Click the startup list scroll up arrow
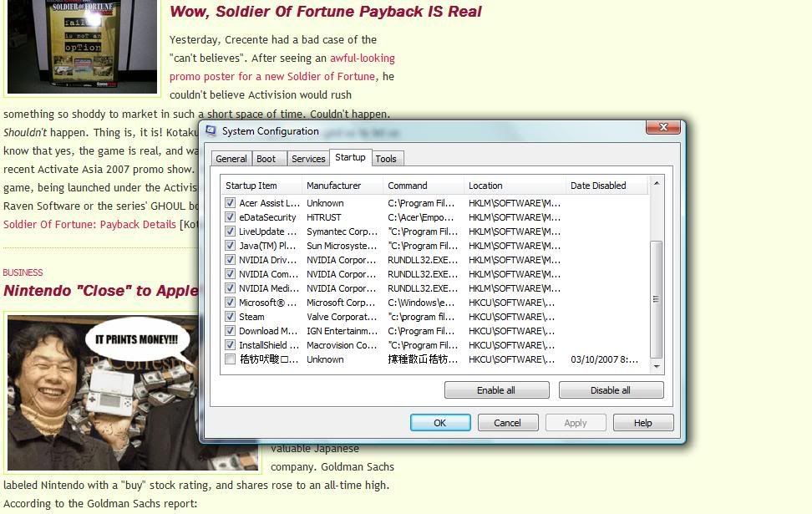 point(656,183)
